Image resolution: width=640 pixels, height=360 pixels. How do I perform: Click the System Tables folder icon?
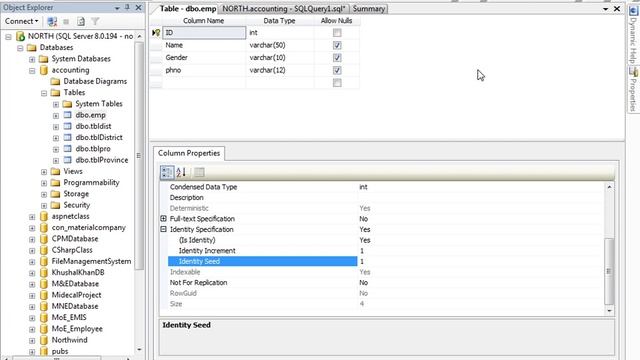click(67, 104)
